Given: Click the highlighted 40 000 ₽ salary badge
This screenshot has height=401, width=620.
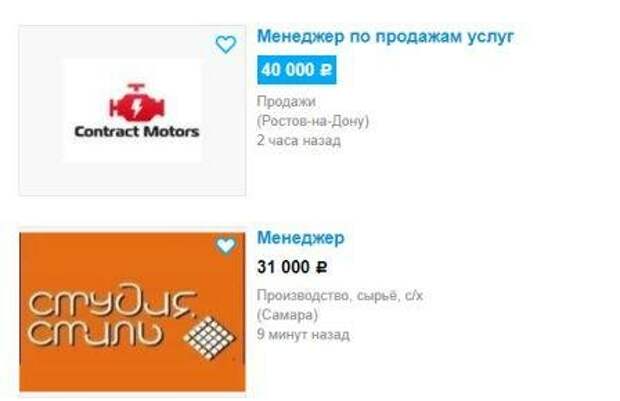Looking at the screenshot, I should click(297, 70).
